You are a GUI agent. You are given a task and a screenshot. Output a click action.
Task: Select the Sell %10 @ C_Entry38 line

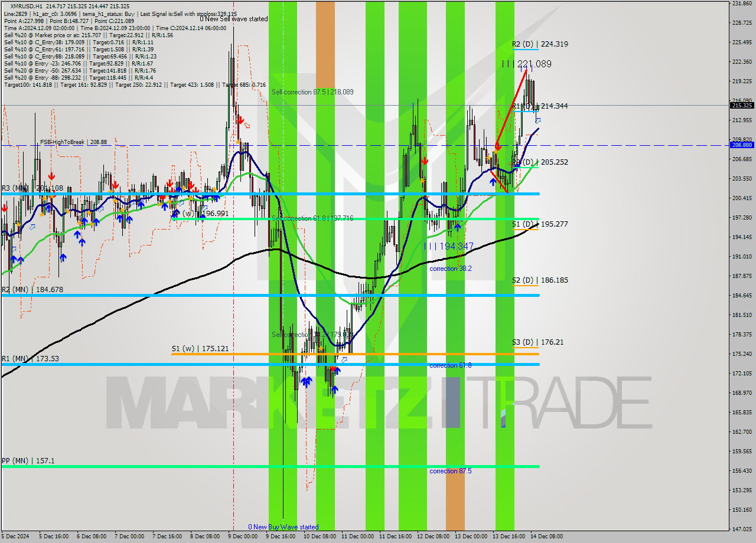click(x=79, y=42)
